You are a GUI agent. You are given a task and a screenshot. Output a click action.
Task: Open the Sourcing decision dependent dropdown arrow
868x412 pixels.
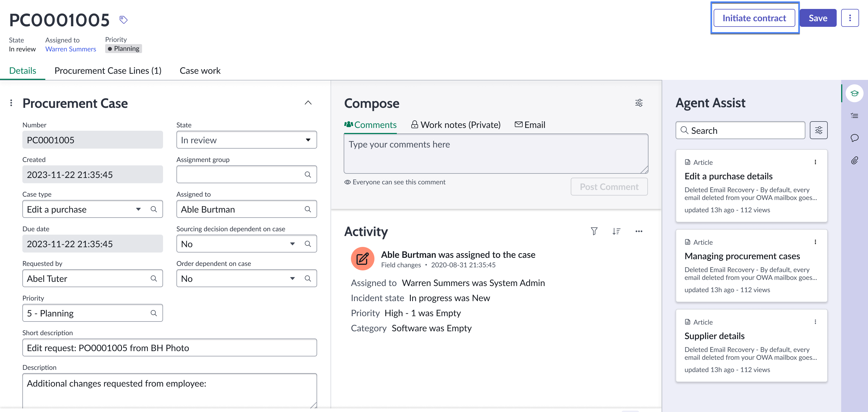(x=292, y=244)
